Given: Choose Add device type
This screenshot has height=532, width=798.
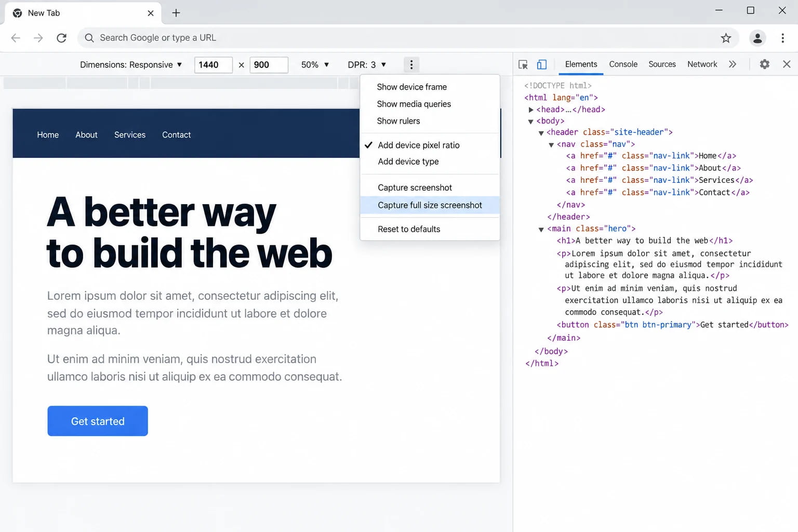Looking at the screenshot, I should (x=430, y=162).
